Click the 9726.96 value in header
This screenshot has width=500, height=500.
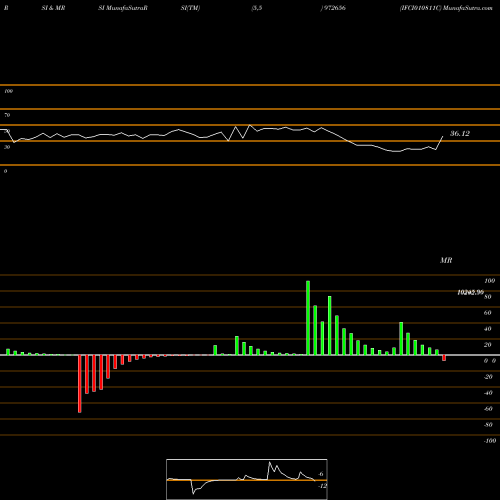pyautogui.click(x=334, y=8)
